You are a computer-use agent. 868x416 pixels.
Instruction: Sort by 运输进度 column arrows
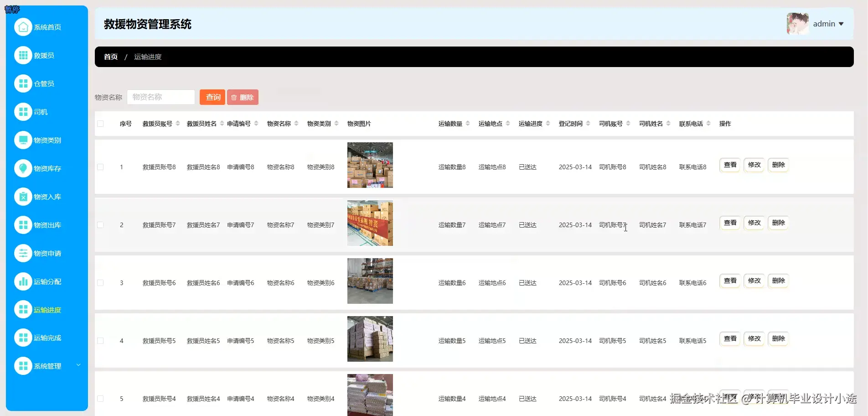pyautogui.click(x=548, y=124)
